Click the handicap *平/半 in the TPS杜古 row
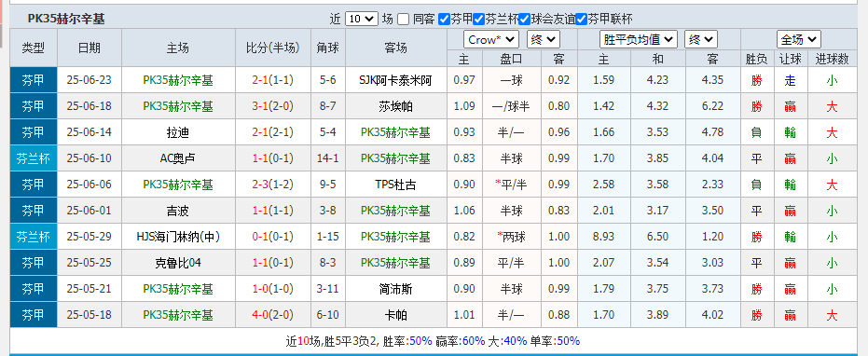Screen dimensions: 868x356 512,185
